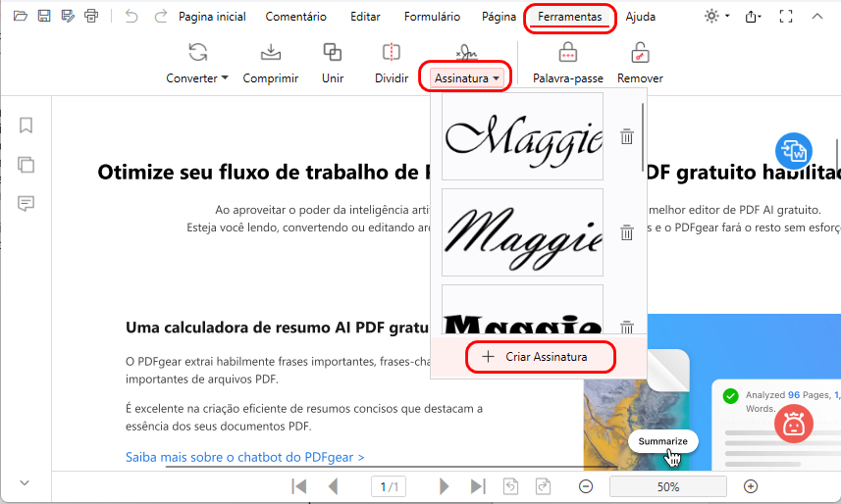Zoom in with the plus button
This screenshot has height=504, width=841.
751,486
